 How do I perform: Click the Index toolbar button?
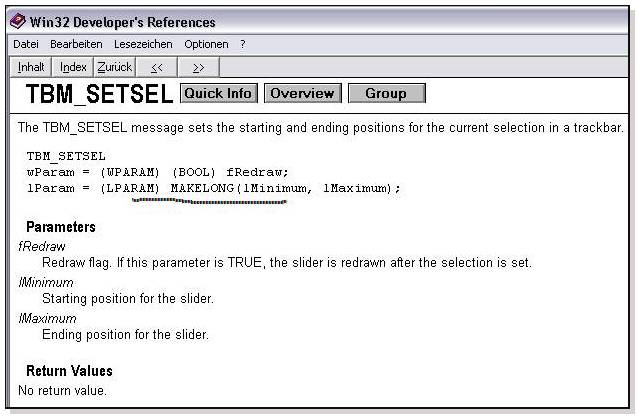[73, 67]
